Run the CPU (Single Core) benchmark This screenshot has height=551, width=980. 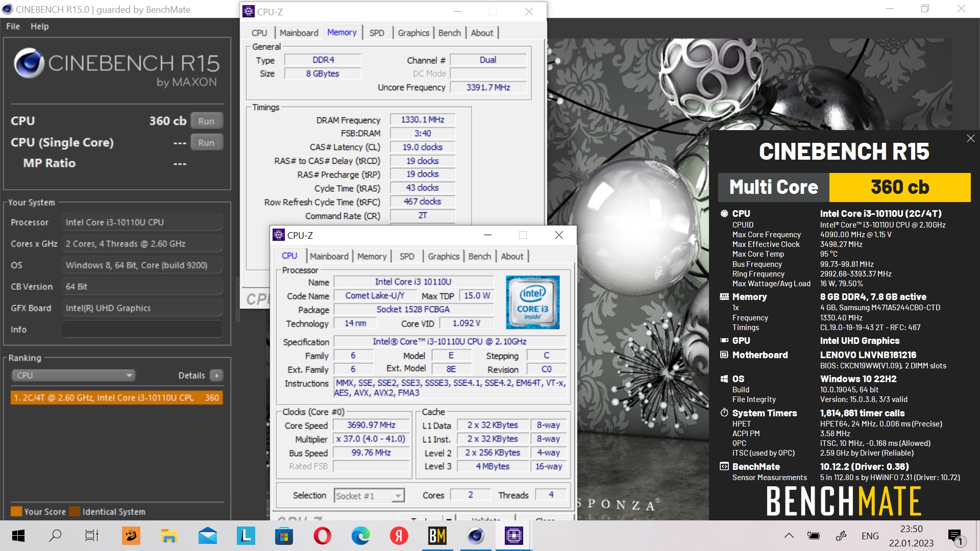[206, 143]
